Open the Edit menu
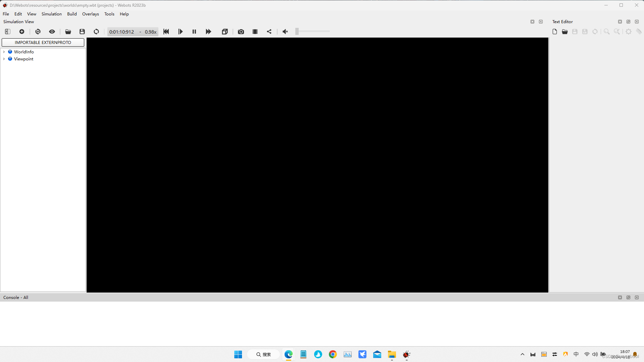The width and height of the screenshot is (644, 362). click(18, 14)
